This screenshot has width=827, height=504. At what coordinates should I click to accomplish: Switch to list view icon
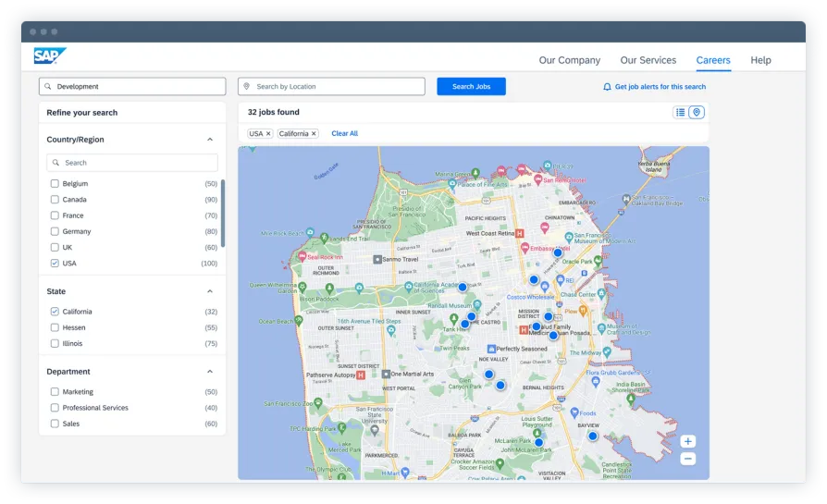(x=681, y=112)
